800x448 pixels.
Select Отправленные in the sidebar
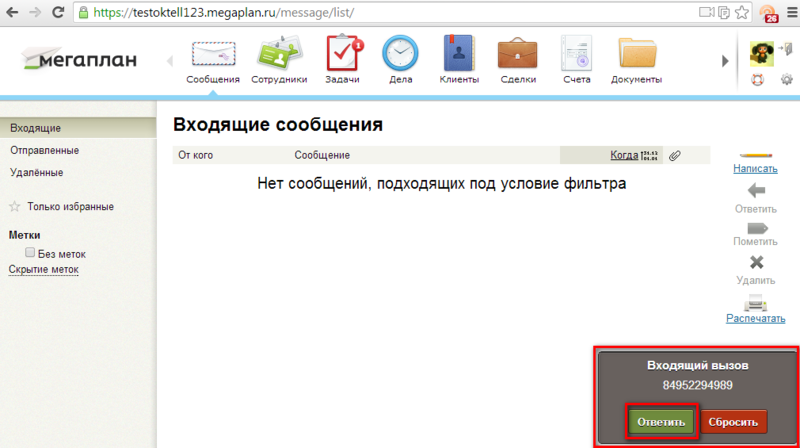(44, 150)
